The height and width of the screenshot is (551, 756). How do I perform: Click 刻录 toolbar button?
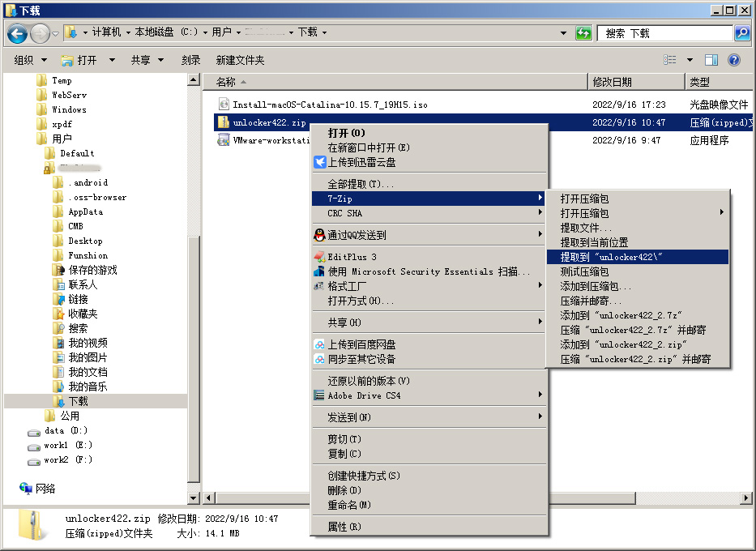tap(190, 60)
